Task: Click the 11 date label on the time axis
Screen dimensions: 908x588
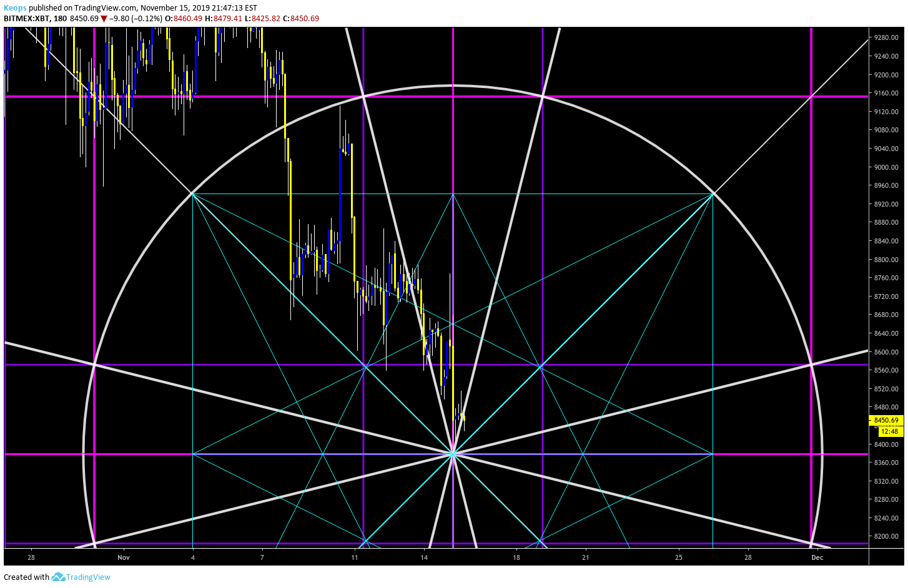Action: click(355, 557)
